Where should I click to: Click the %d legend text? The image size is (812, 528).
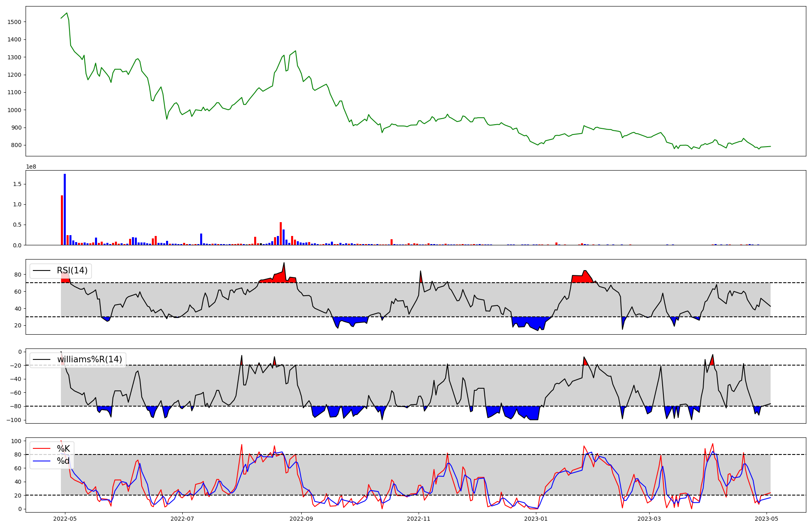(x=63, y=461)
